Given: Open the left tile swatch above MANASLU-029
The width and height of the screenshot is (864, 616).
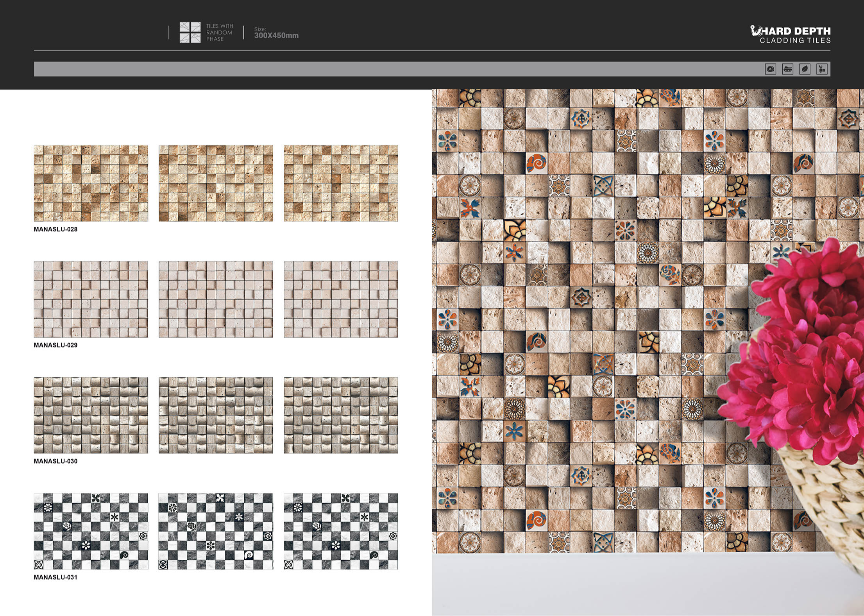Looking at the screenshot, I should click(x=91, y=299).
